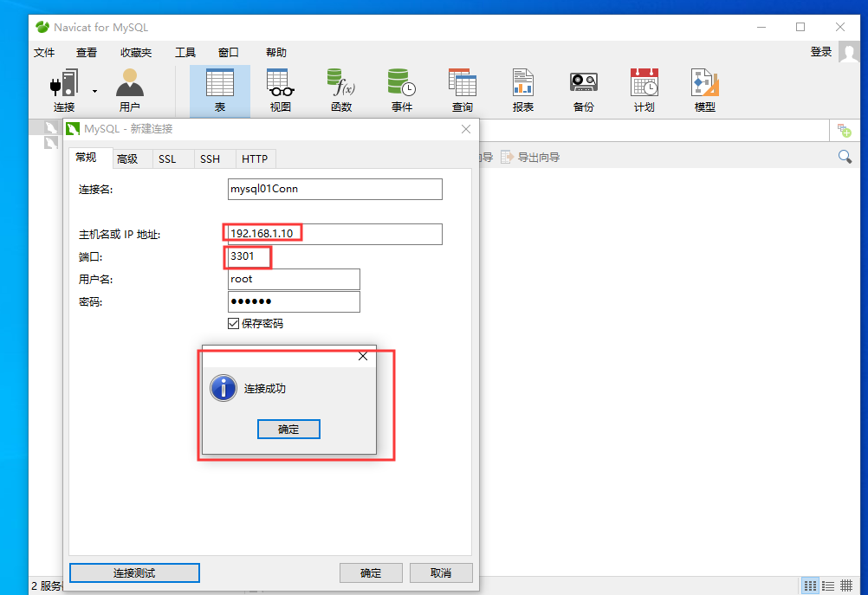This screenshot has width=868, height=595.
Task: Open the 工具 tools menu
Action: coord(185,53)
